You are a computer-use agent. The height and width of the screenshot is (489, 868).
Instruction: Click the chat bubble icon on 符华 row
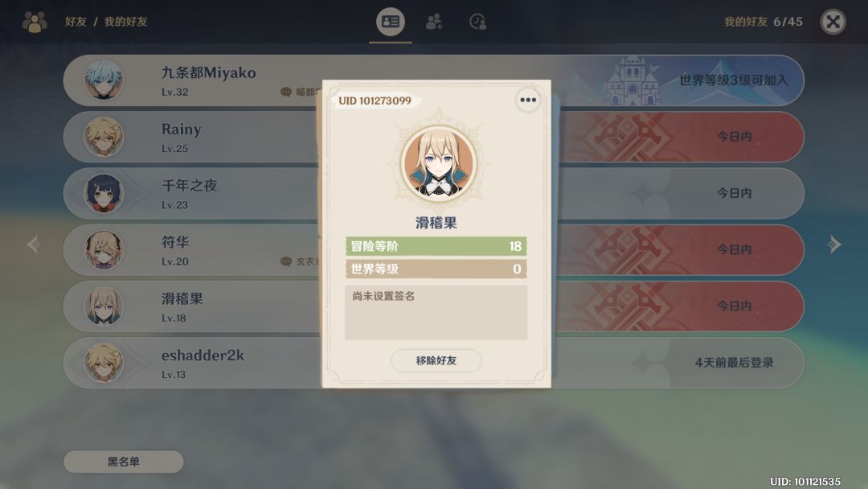[285, 261]
